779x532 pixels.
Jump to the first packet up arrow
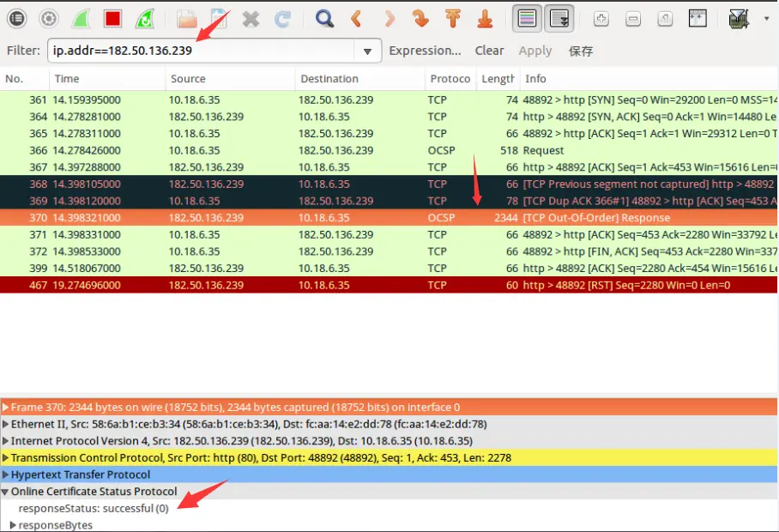pyautogui.click(x=453, y=19)
